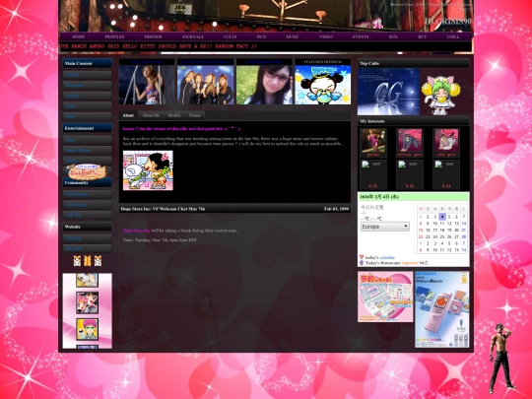
Task: Open the Sitemap sidebar button
Action: click(88, 238)
